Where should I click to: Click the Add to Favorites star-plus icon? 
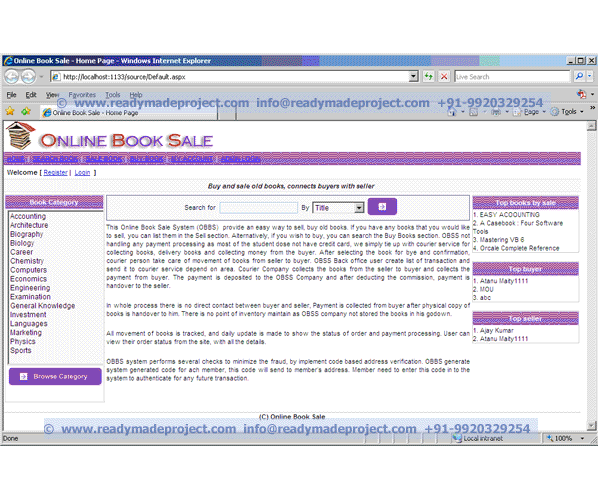[x=26, y=111]
